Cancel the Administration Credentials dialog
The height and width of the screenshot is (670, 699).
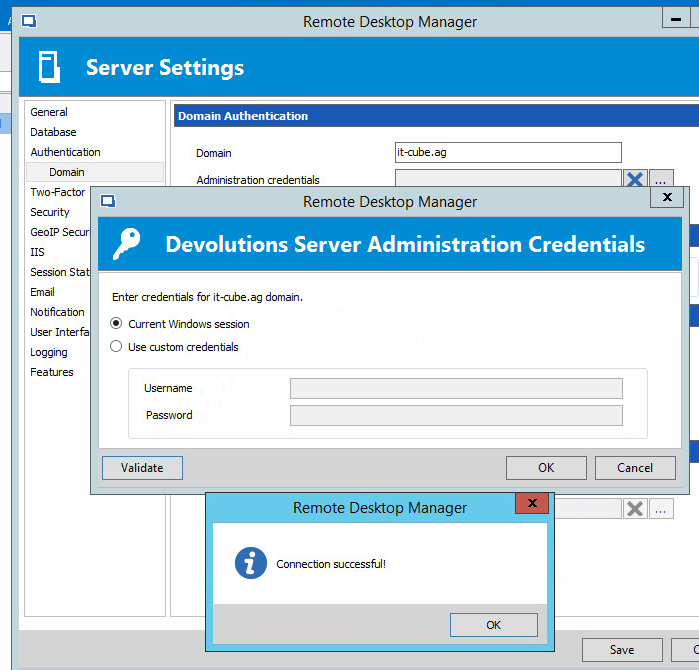tap(635, 468)
